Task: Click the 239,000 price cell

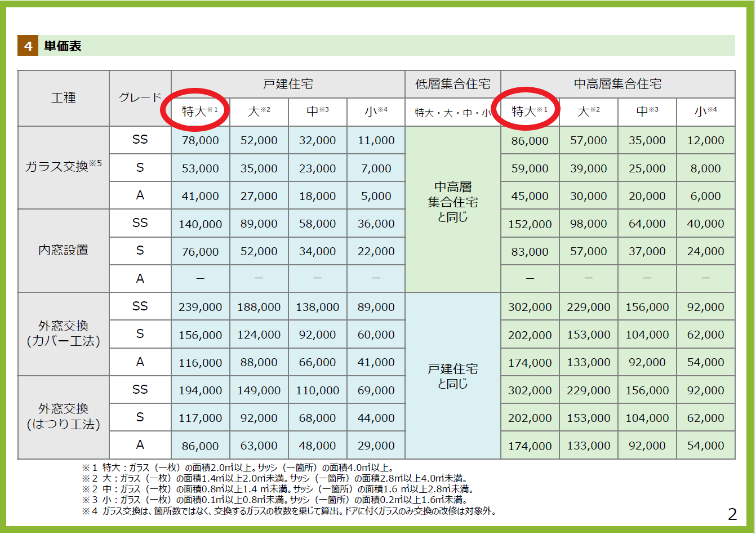Action: tap(200, 308)
